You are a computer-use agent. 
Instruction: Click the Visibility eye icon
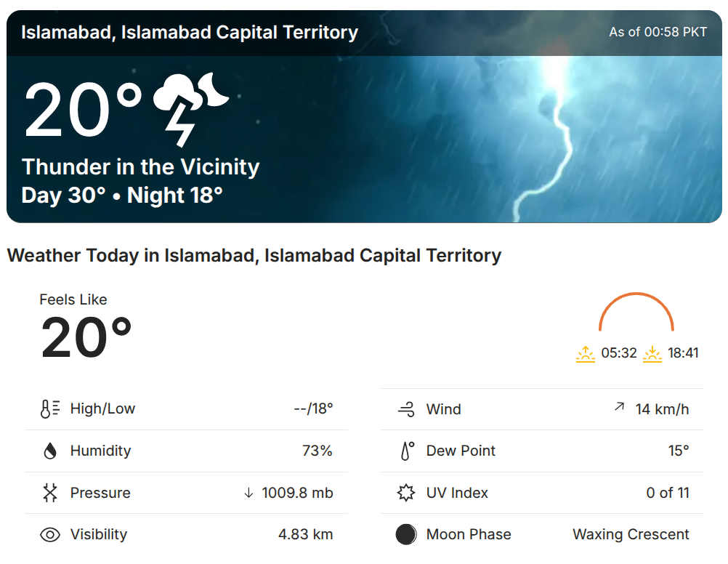pos(49,535)
